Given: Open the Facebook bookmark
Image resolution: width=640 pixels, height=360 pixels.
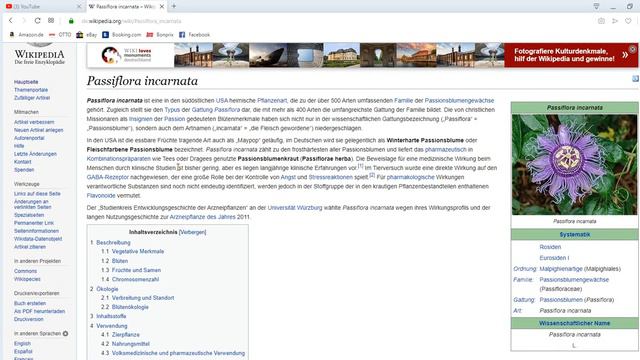Looking at the screenshot, I should (195, 35).
